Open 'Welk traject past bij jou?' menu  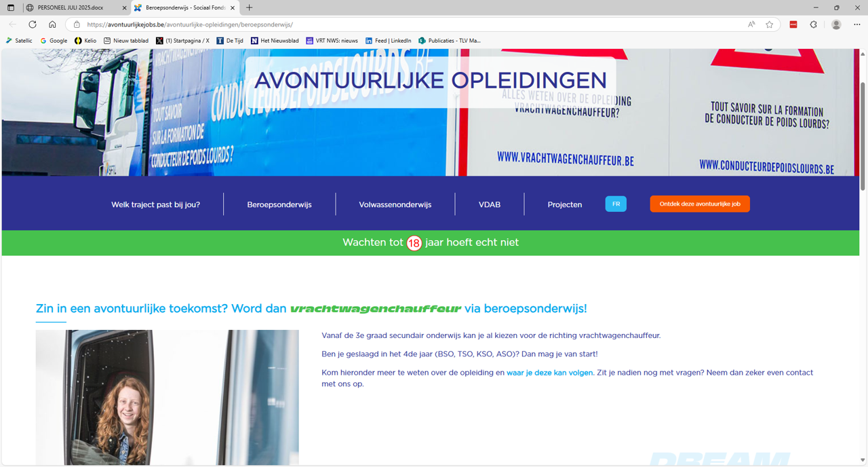coord(156,204)
